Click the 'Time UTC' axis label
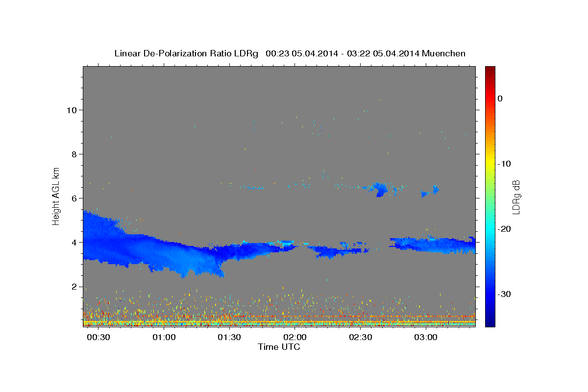The width and height of the screenshot is (588, 392). 279,347
